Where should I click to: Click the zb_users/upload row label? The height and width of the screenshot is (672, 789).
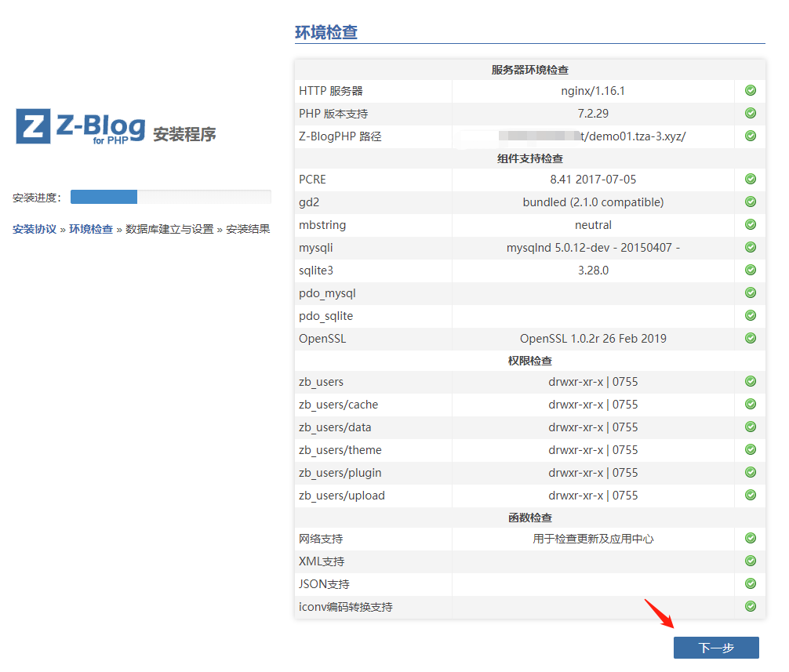[342, 496]
